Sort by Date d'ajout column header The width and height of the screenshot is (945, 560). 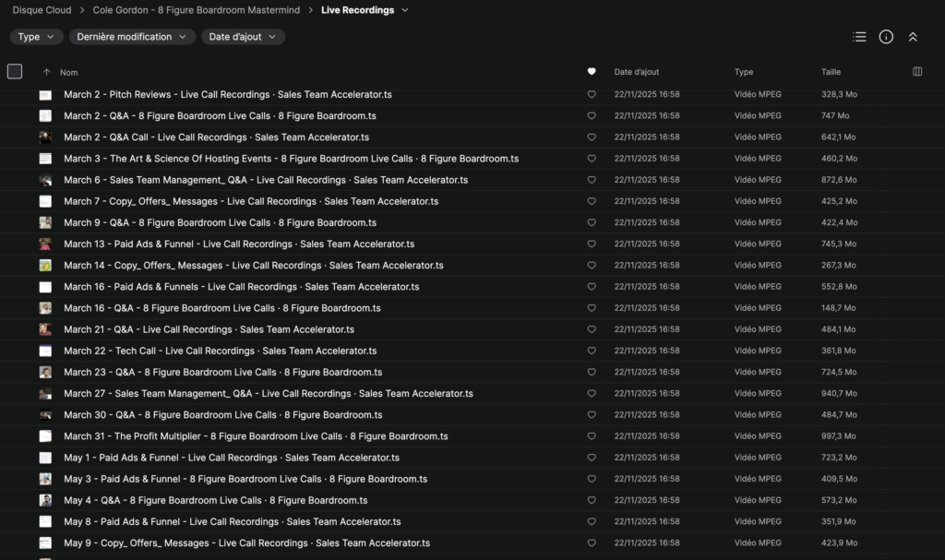tap(637, 72)
